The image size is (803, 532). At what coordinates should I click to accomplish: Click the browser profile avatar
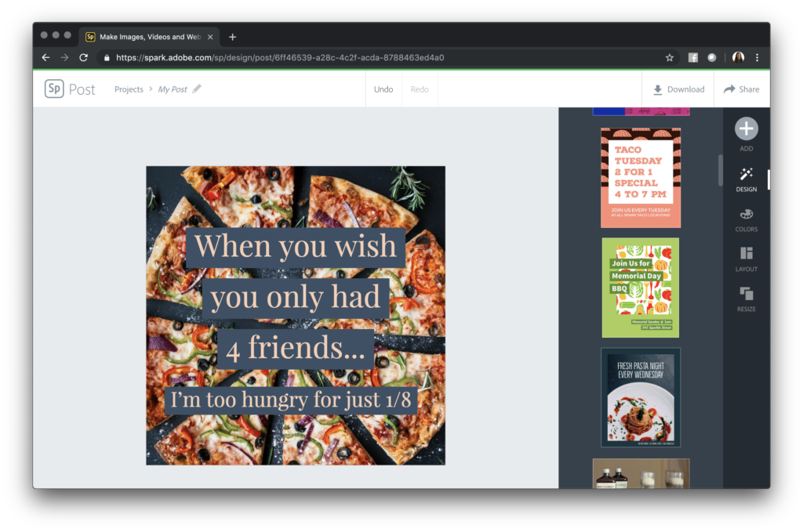point(738,57)
